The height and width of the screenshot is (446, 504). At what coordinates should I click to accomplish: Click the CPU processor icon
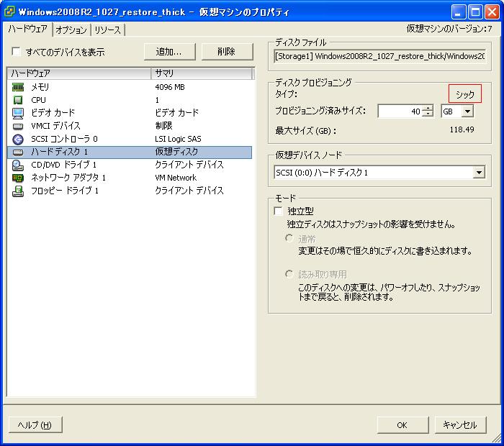click(x=18, y=100)
